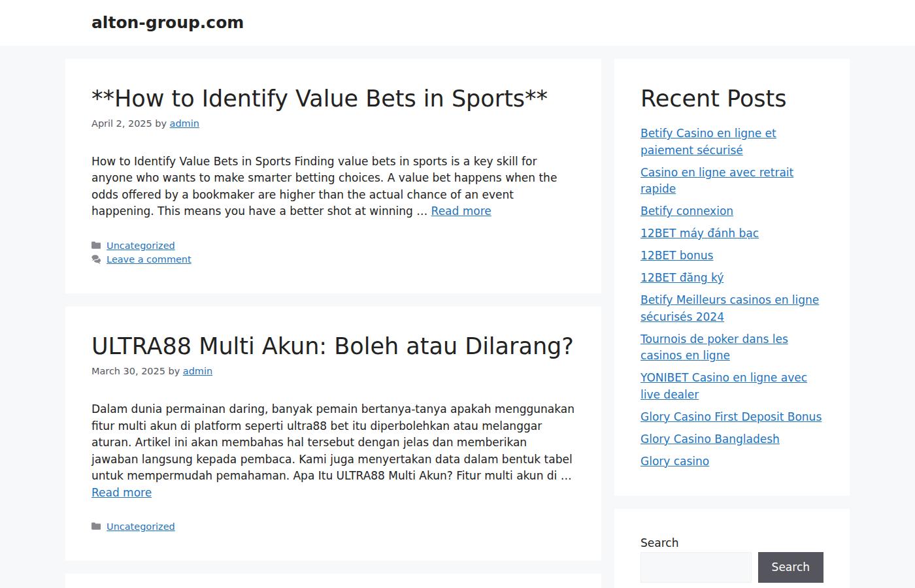This screenshot has width=915, height=588.
Task: Open '12BET bonus' recent post
Action: click(676, 255)
